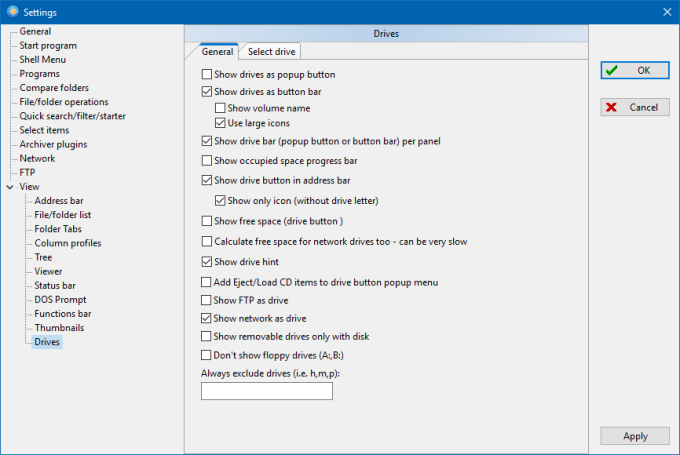This screenshot has width=680, height=455.
Task: Enable Show drives as popup button
Action: pos(207,74)
